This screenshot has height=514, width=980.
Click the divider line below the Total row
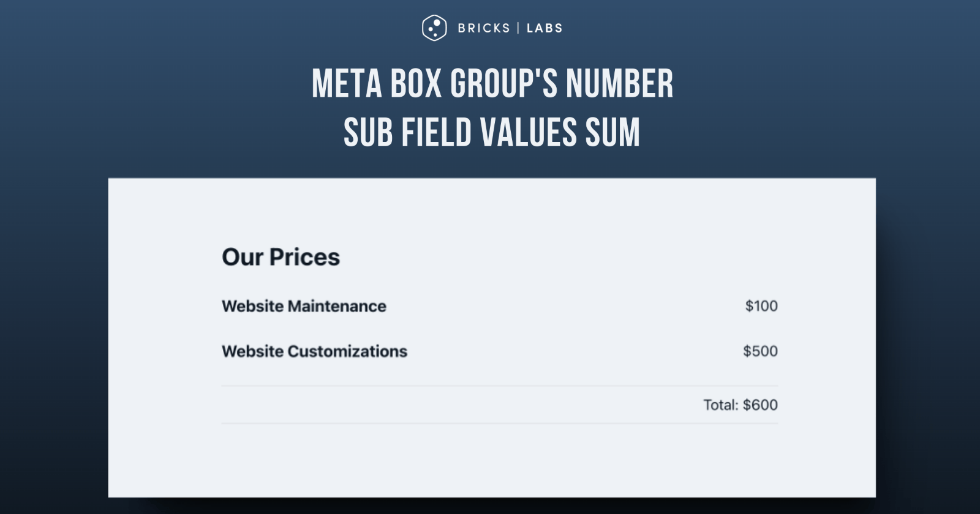499,423
